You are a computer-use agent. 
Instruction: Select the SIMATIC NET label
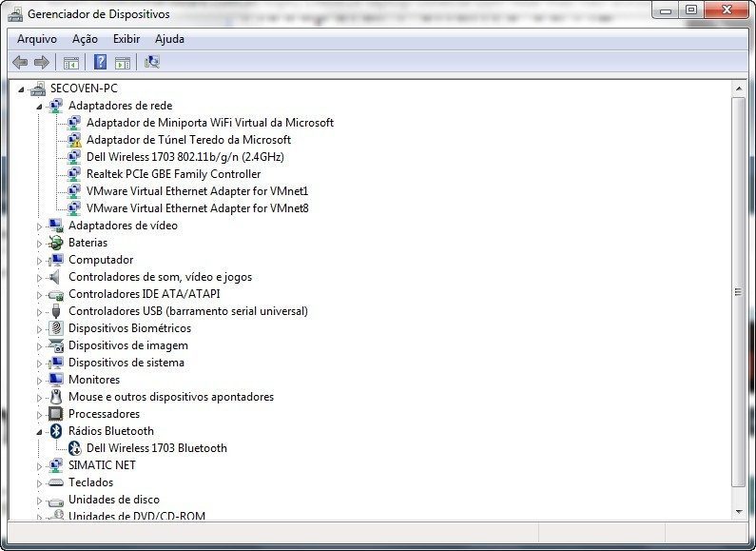tap(102, 465)
